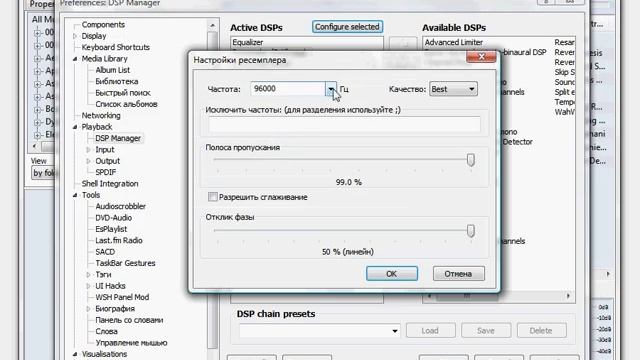Collapse the Playback tree node
This screenshot has width=640, height=360.
click(x=75, y=127)
